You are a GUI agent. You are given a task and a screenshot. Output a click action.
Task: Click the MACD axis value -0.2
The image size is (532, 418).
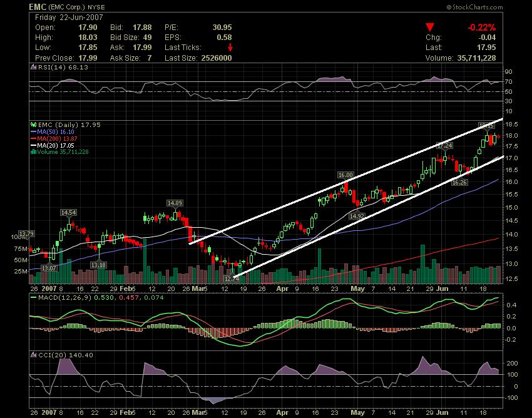point(510,340)
